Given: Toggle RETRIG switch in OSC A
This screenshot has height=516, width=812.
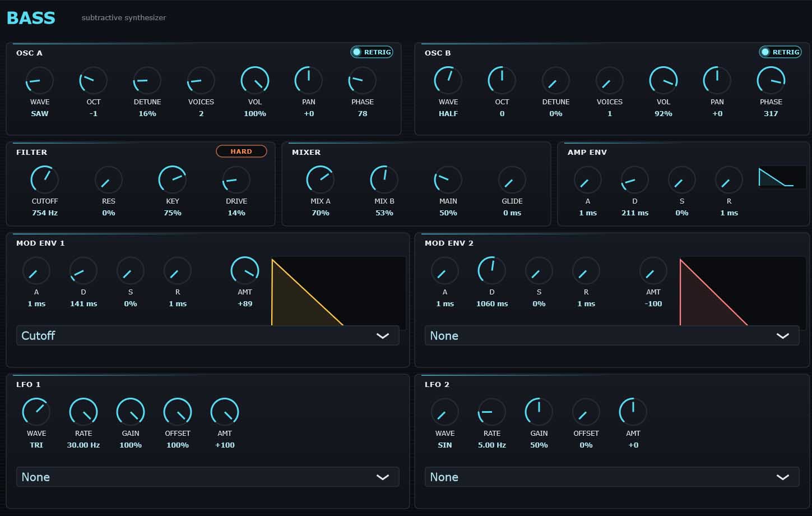Looking at the screenshot, I should click(372, 52).
